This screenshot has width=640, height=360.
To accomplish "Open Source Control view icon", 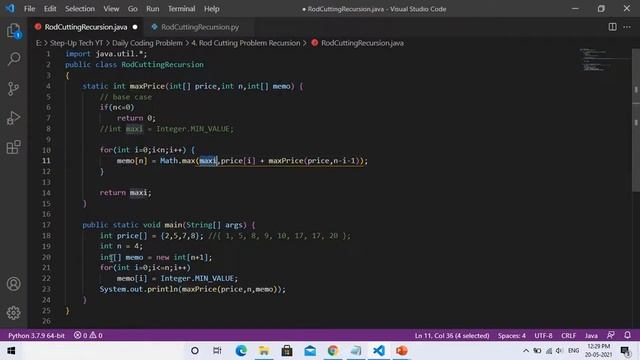I will tap(13, 89).
